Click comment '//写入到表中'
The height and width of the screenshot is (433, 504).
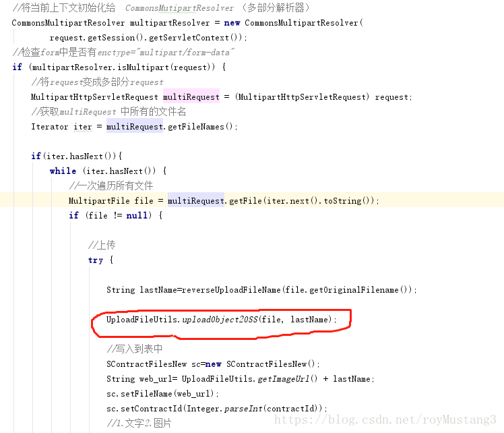pos(135,349)
